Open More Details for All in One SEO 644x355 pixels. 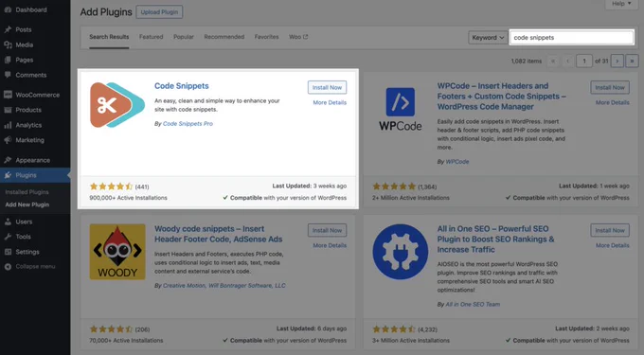click(x=613, y=245)
